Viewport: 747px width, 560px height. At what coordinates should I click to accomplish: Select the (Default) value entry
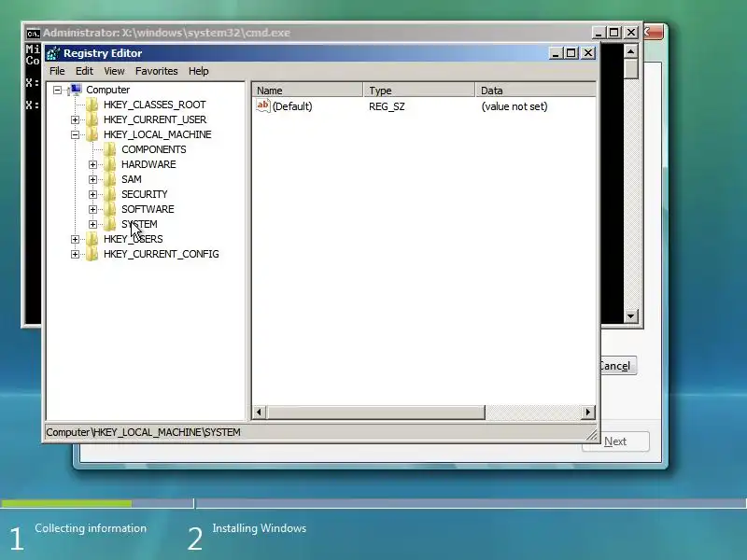(x=292, y=106)
